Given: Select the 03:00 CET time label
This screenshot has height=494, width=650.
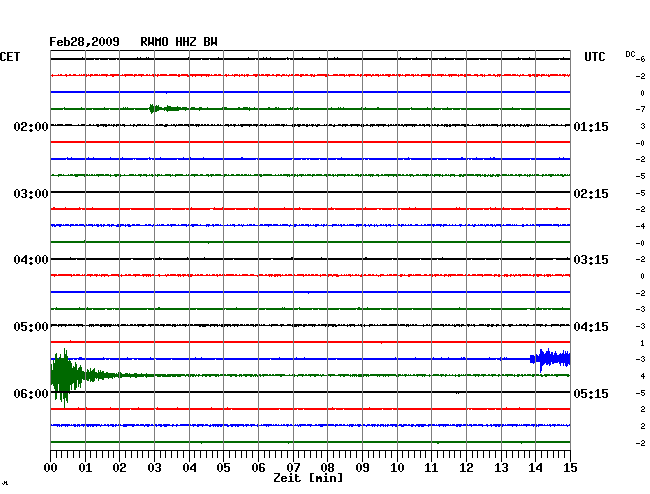Looking at the screenshot, I should [31, 194].
